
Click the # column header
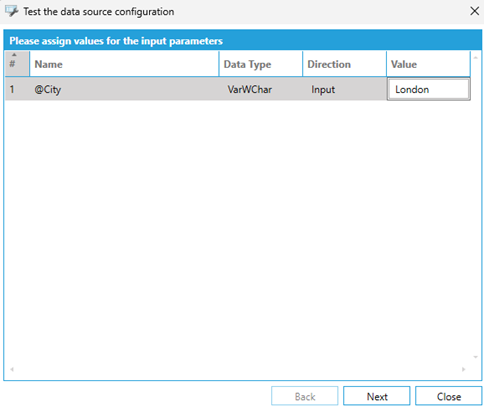click(x=17, y=64)
